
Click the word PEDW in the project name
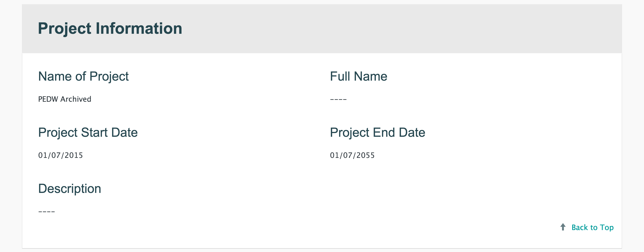pos(48,99)
